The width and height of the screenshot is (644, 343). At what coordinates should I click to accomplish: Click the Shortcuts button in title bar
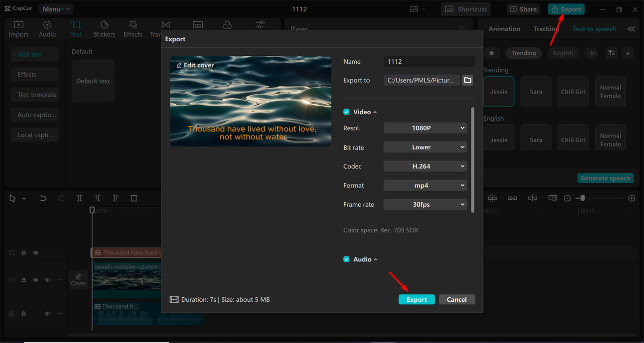click(466, 9)
